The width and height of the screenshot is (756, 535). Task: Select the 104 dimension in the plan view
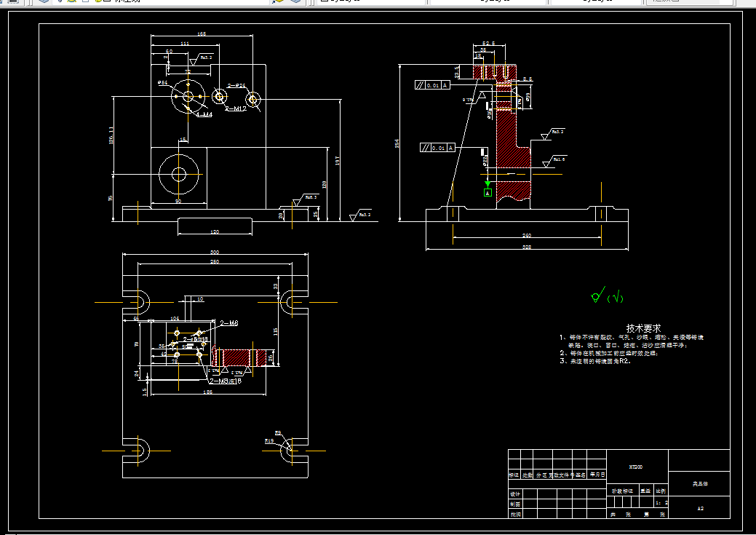pyautogui.click(x=175, y=318)
